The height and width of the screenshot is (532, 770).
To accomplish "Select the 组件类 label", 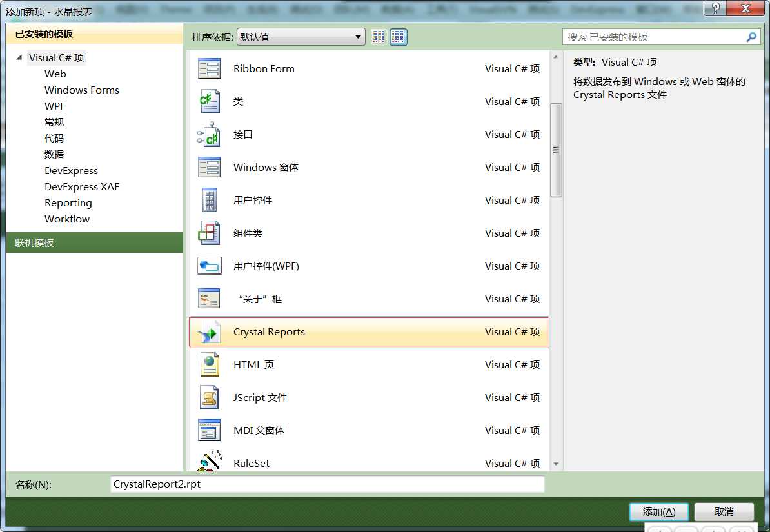I will [248, 233].
